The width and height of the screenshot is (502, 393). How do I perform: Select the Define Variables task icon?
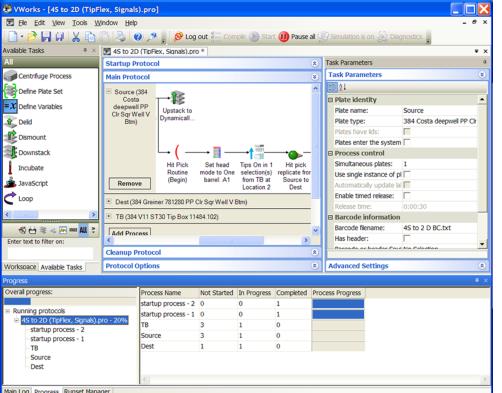(10, 107)
